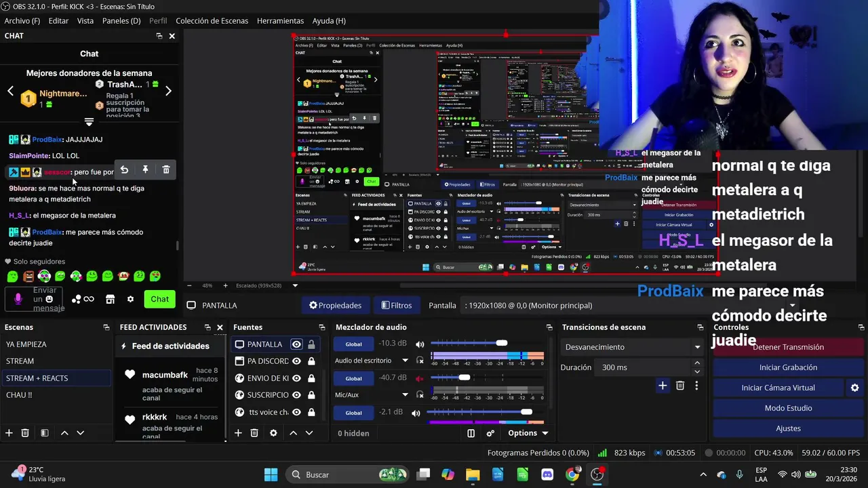Show previous top donor with left chevron
The height and width of the screenshot is (488, 868).
[10, 91]
